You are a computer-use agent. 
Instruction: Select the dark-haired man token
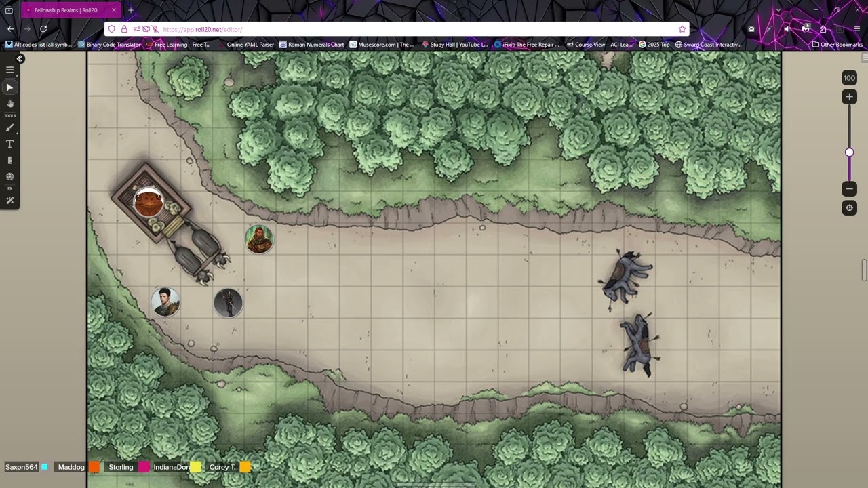point(165,302)
